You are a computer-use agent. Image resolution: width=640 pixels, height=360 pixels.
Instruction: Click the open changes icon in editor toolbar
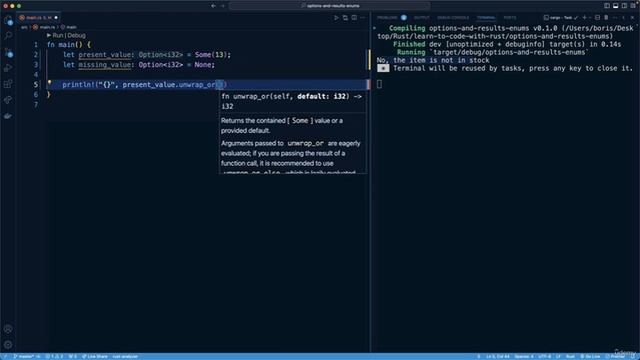pyautogui.click(x=345, y=18)
